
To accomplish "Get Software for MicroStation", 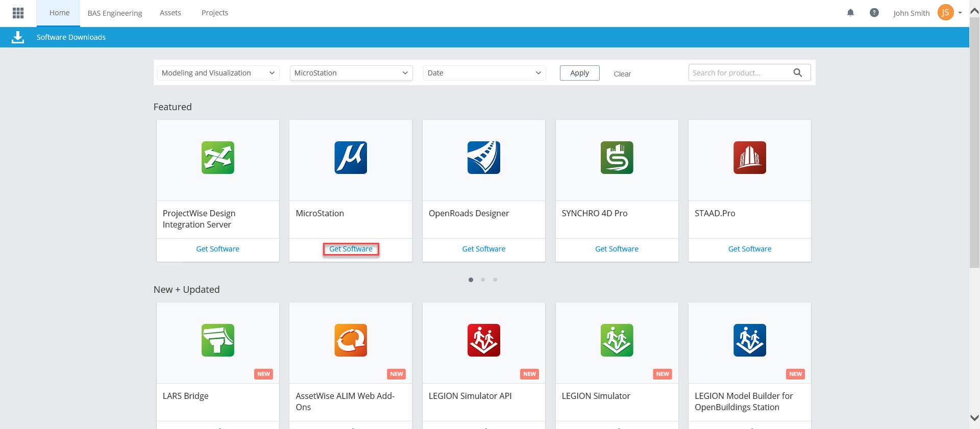I will click(351, 249).
